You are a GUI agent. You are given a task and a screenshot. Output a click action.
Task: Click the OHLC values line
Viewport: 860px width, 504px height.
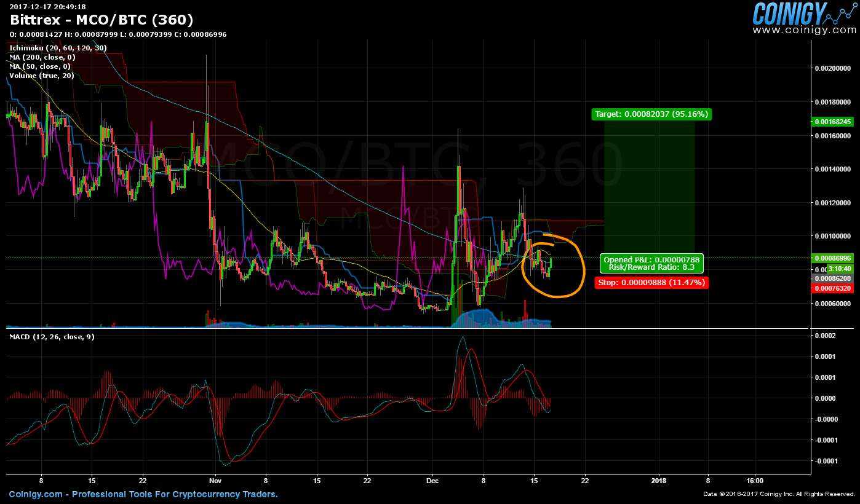coord(118,34)
